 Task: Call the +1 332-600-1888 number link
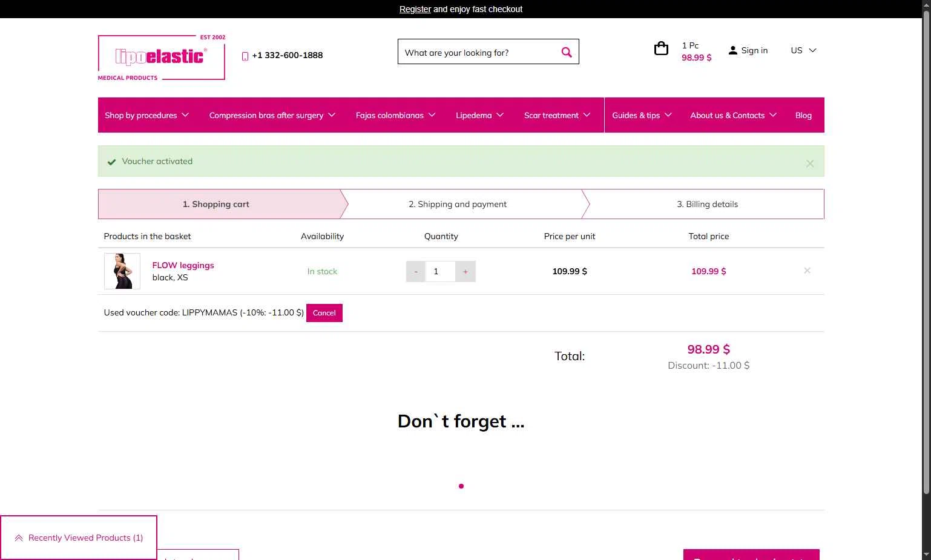point(288,55)
